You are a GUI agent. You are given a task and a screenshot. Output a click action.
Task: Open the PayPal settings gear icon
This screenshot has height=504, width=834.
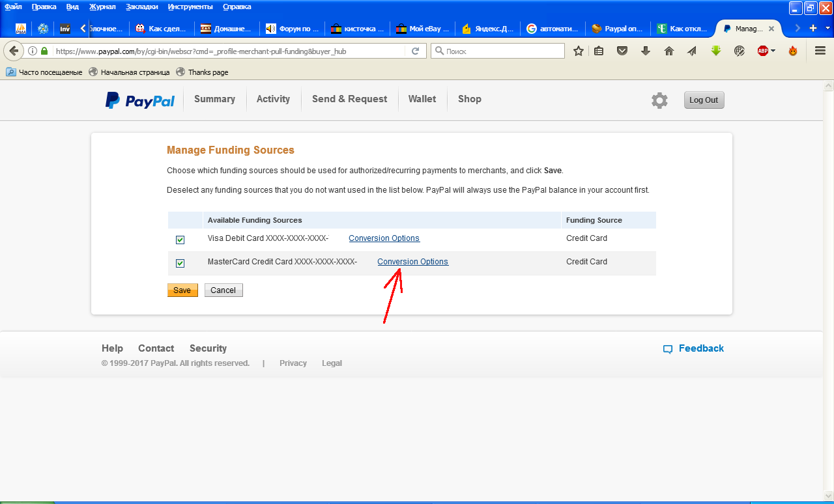pyautogui.click(x=659, y=100)
